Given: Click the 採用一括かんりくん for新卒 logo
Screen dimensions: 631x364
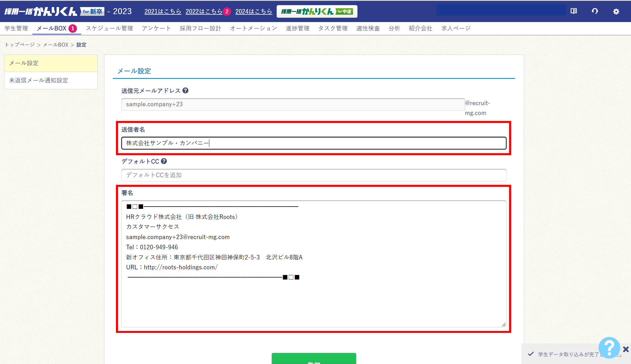Looking at the screenshot, I should tap(54, 11).
